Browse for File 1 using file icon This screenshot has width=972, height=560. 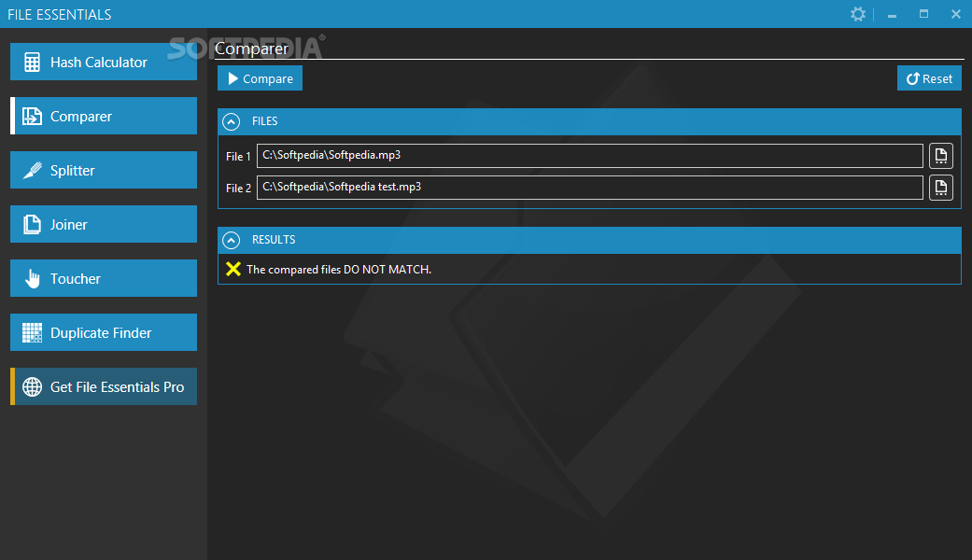940,156
